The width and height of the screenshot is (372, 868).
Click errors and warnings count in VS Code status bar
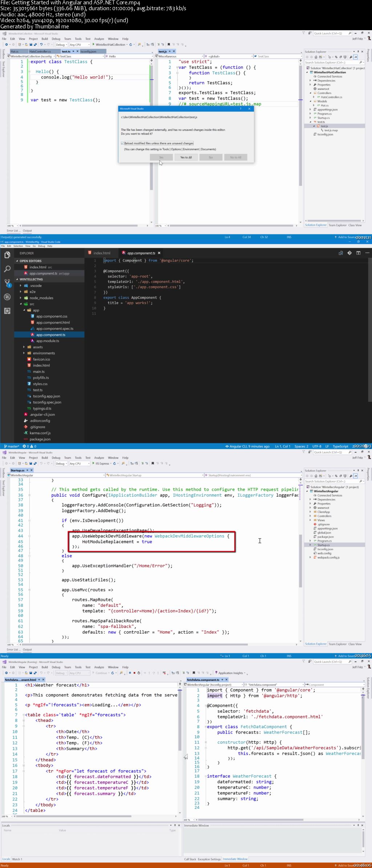(x=29, y=446)
